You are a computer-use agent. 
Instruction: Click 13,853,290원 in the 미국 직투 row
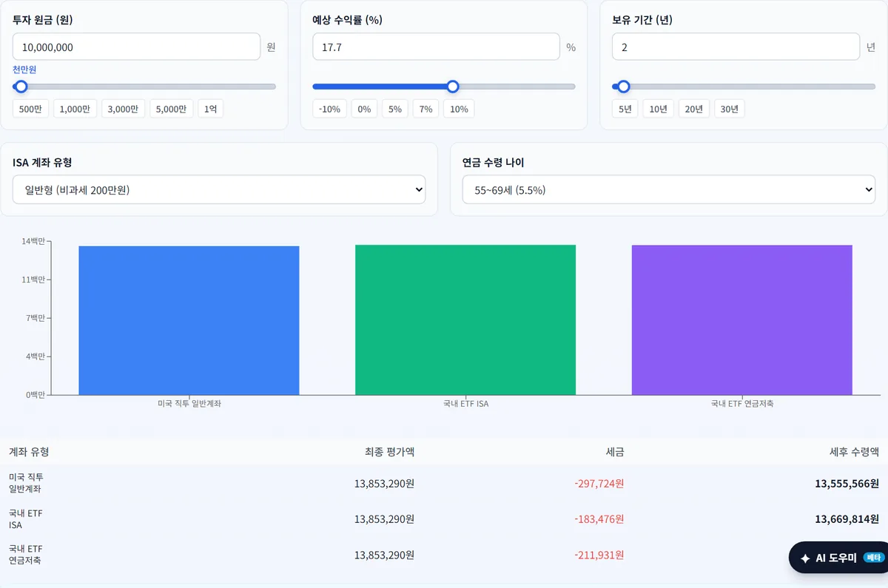point(384,483)
